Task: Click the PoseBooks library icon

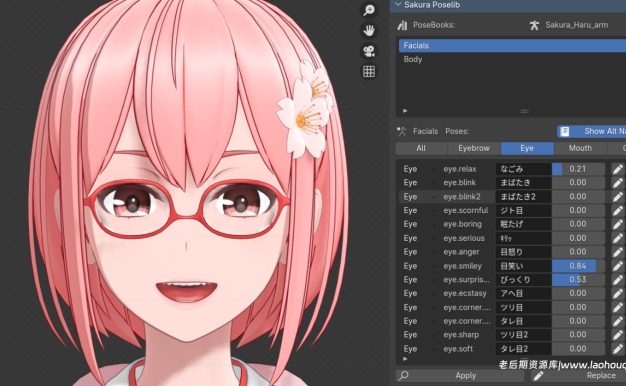Action: (x=402, y=25)
